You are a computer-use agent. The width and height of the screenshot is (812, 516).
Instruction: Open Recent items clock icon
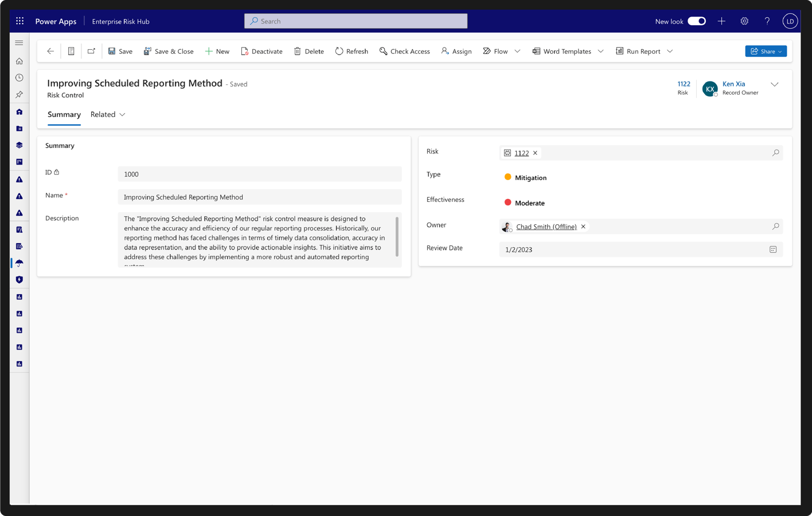click(x=19, y=77)
